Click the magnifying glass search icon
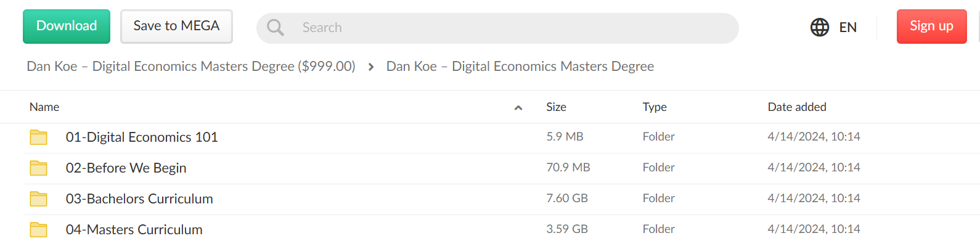 [x=275, y=27]
